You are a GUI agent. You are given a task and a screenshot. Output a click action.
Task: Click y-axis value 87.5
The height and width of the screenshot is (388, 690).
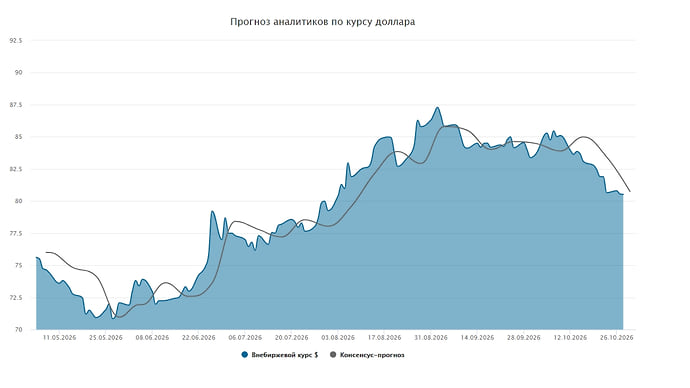16,105
